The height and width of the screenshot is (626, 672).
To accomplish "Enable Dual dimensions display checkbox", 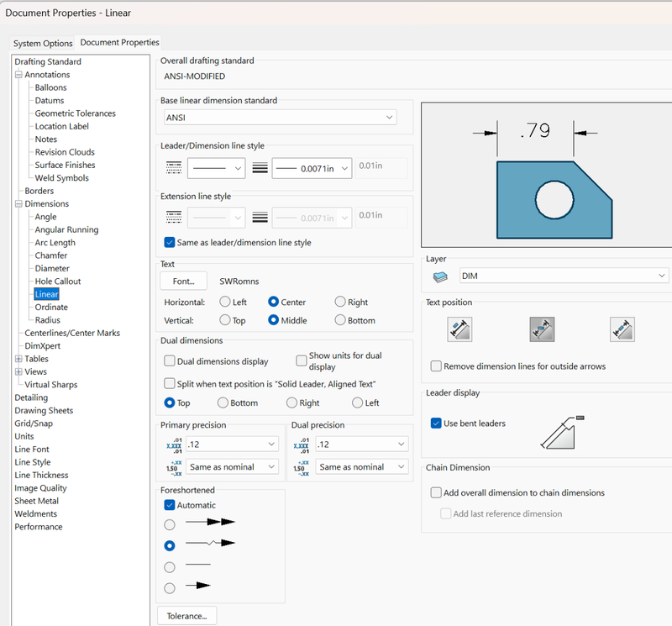I will [x=170, y=361].
